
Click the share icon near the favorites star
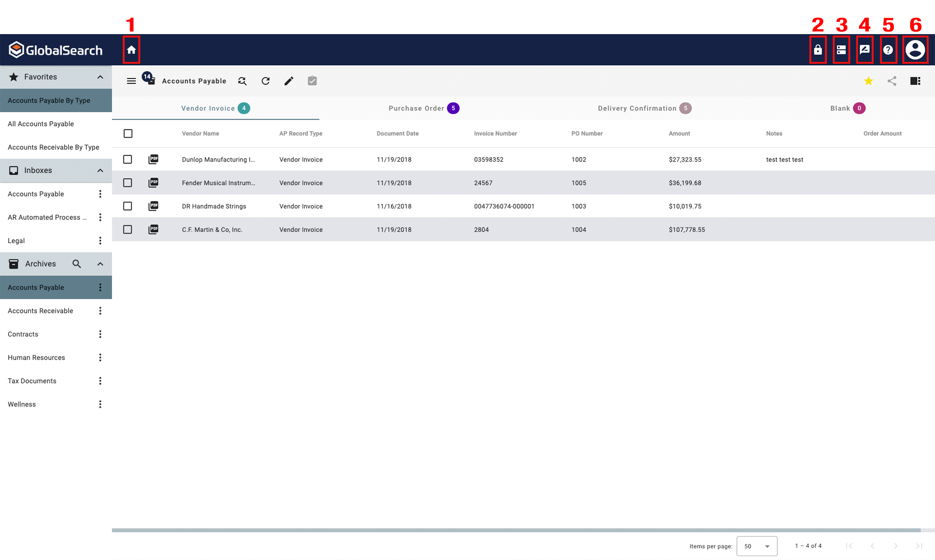pos(892,81)
